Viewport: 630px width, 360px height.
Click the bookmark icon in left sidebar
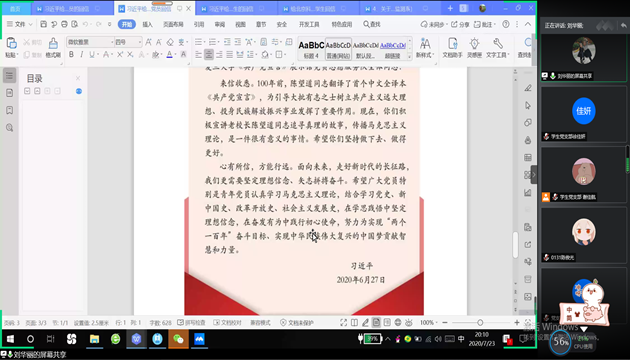coord(10,110)
